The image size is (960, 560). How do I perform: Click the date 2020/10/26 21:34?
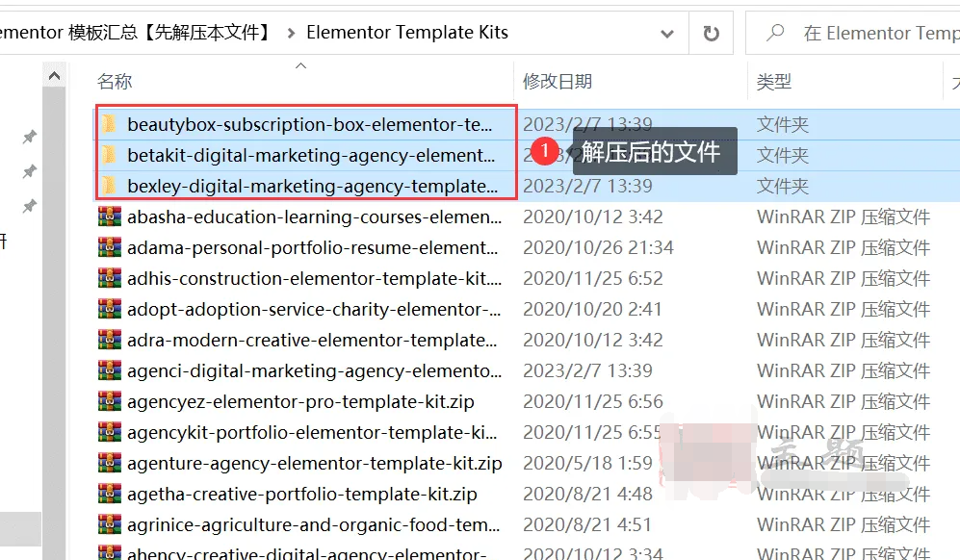click(598, 247)
